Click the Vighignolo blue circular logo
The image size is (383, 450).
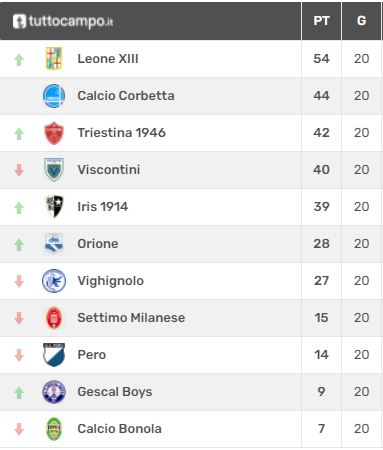coord(54,281)
